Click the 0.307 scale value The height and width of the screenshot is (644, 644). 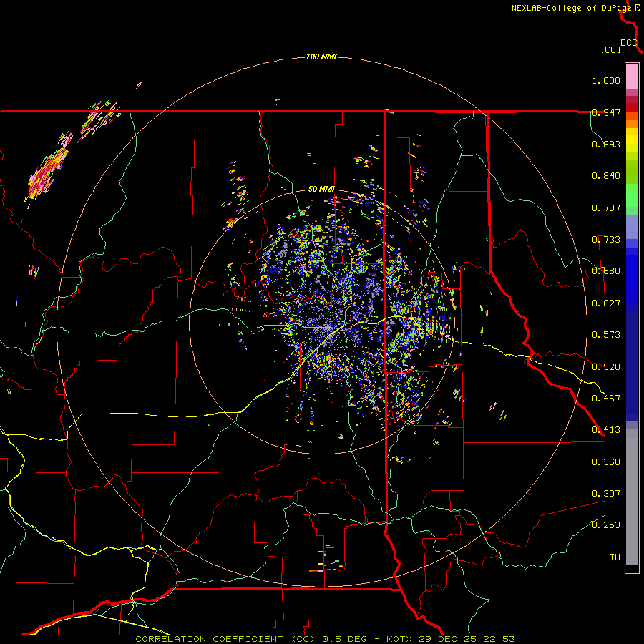(606, 494)
